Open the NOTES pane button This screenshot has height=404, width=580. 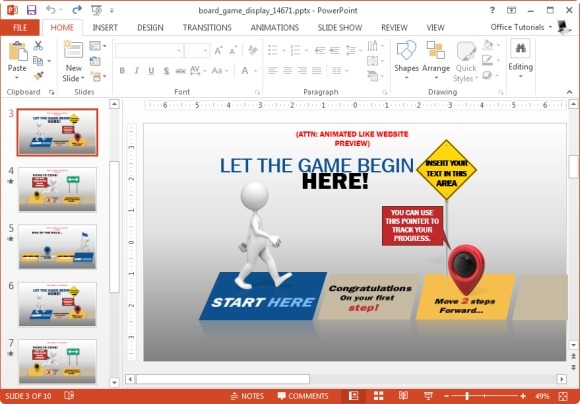pyautogui.click(x=247, y=396)
